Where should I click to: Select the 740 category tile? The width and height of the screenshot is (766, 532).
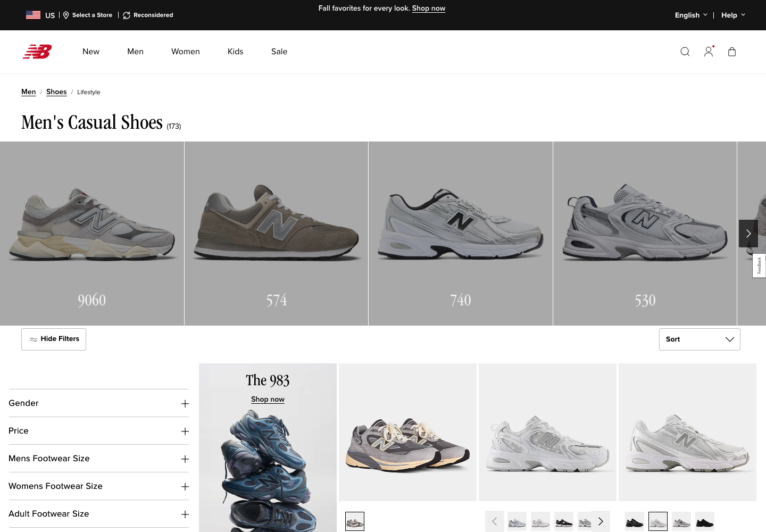[x=461, y=234]
